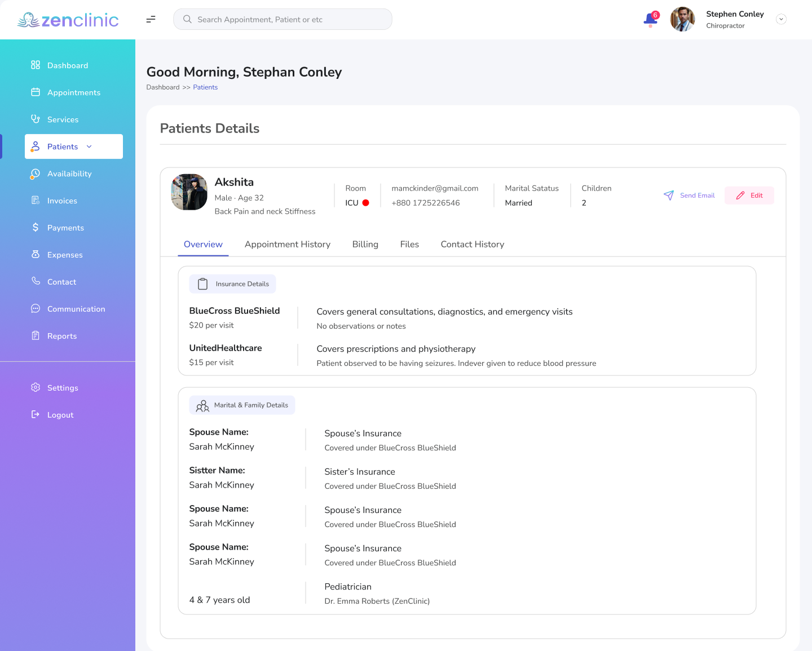Click Stephen Conley's profile avatar

(682, 19)
